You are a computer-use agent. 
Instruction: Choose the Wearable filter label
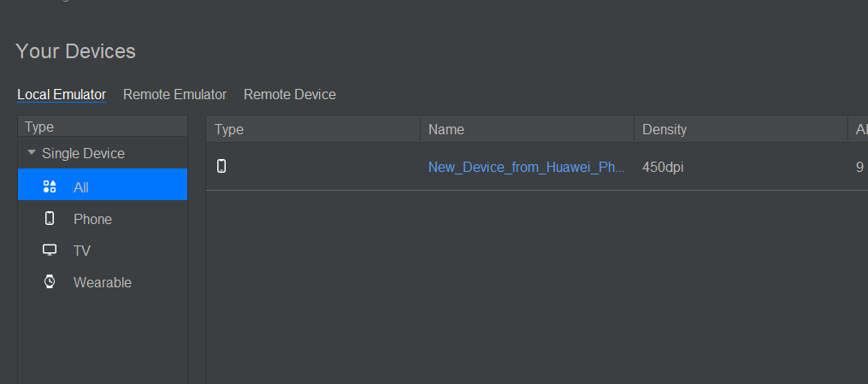click(102, 282)
